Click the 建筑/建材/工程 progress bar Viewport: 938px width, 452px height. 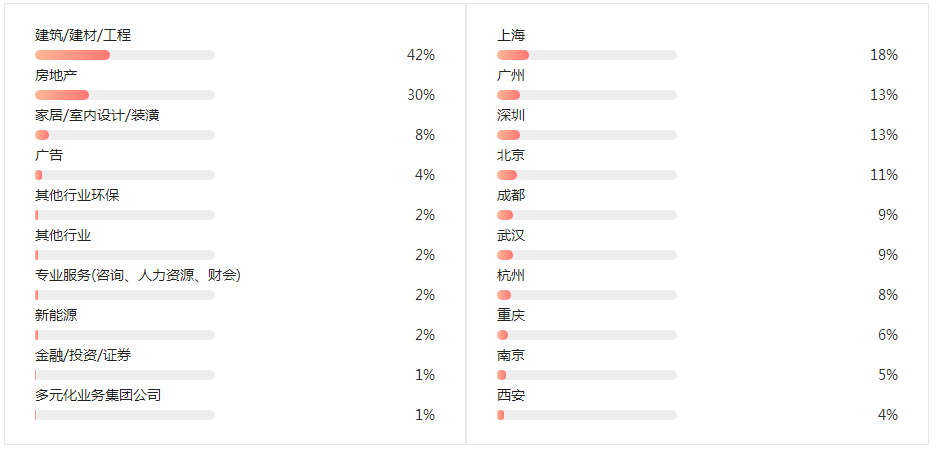point(125,55)
